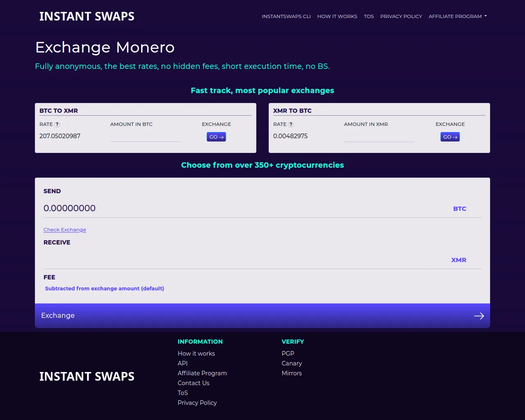Click the 'Exchange Monero' heading
The height and width of the screenshot is (420, 525).
[105, 48]
